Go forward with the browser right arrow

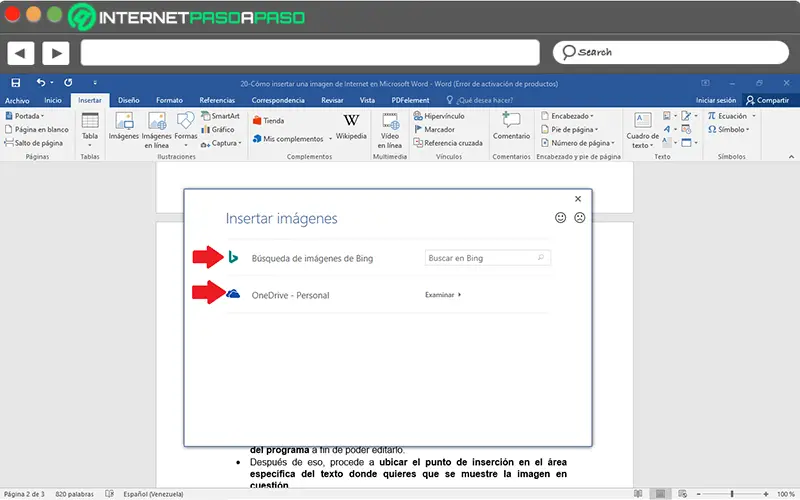point(56,53)
